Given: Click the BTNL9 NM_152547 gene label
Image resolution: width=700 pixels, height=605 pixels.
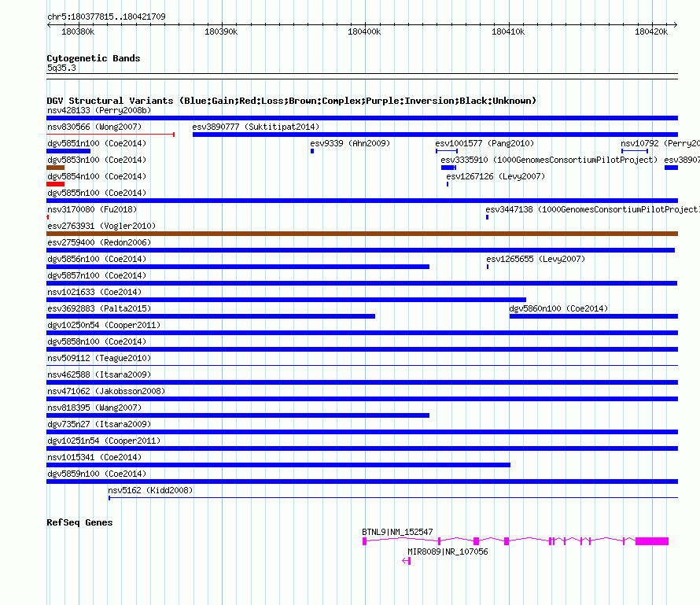Looking at the screenshot, I should coord(397,533).
